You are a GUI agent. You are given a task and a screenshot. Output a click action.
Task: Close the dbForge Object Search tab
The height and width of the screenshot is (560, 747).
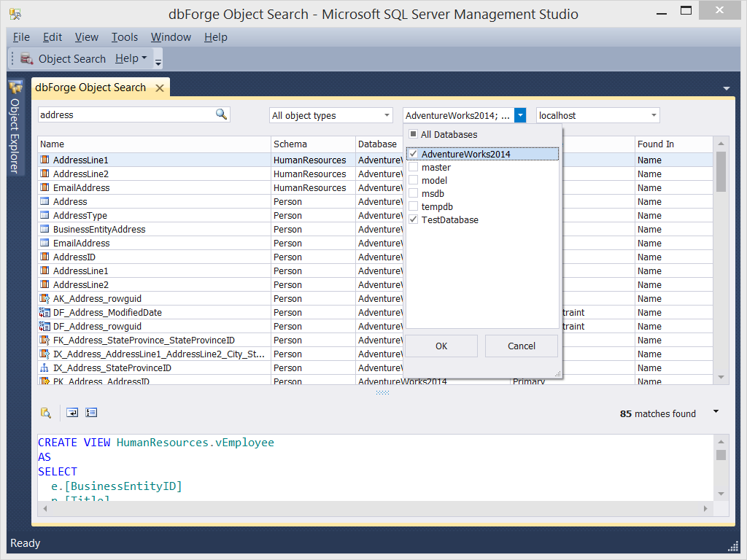pos(160,87)
